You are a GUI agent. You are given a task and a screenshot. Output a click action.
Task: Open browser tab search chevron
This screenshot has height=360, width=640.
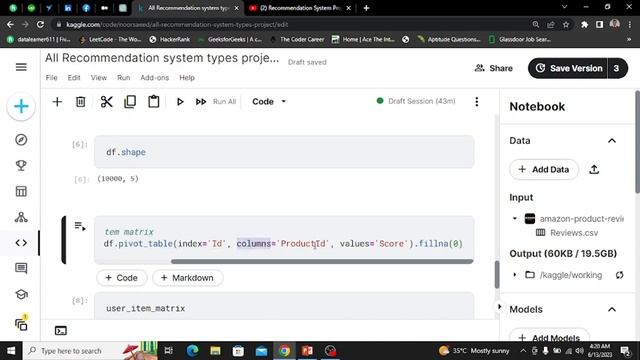[x=564, y=7]
